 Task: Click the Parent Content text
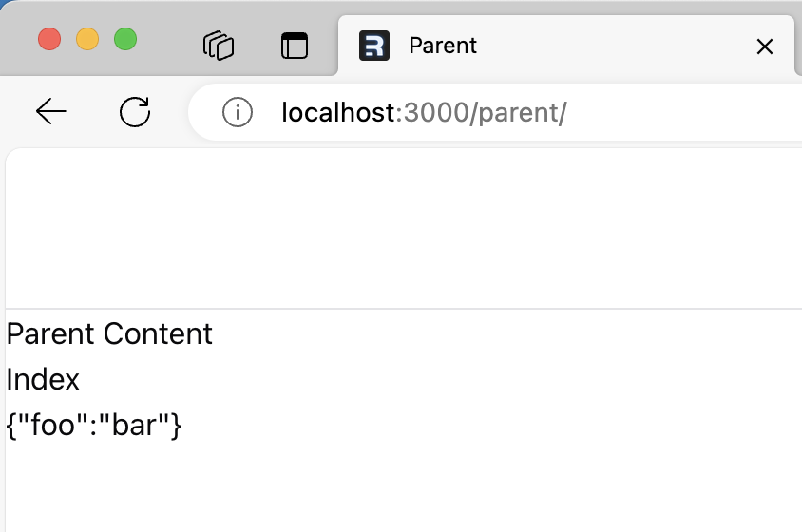pos(109,334)
